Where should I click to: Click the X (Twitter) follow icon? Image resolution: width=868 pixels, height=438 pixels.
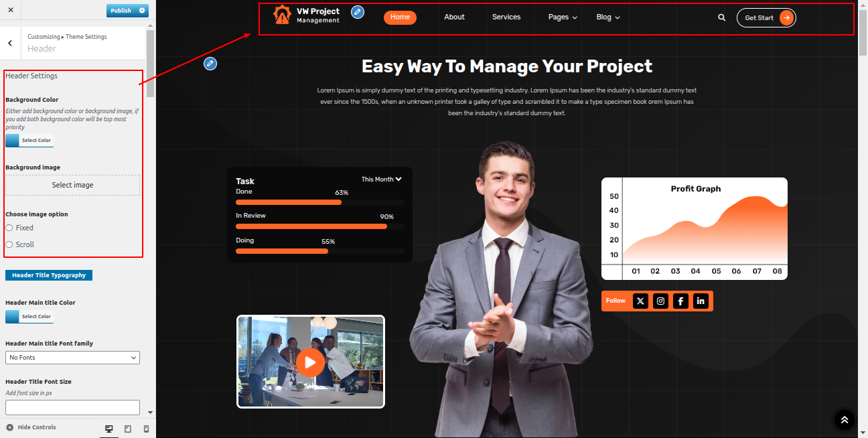[640, 301]
